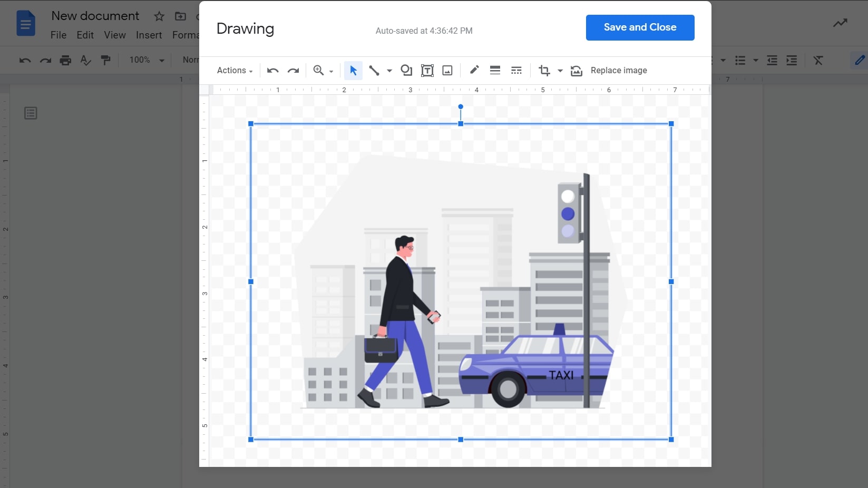868x488 pixels.
Task: Click the Border dash icon
Action: (515, 70)
